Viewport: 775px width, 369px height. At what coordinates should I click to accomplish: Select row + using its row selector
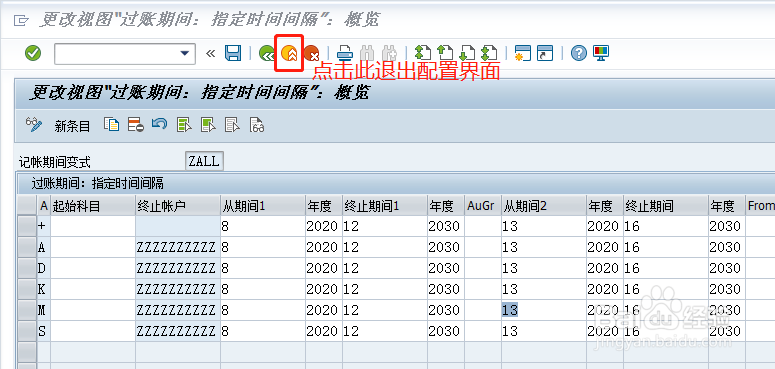pyautogui.click(x=27, y=226)
